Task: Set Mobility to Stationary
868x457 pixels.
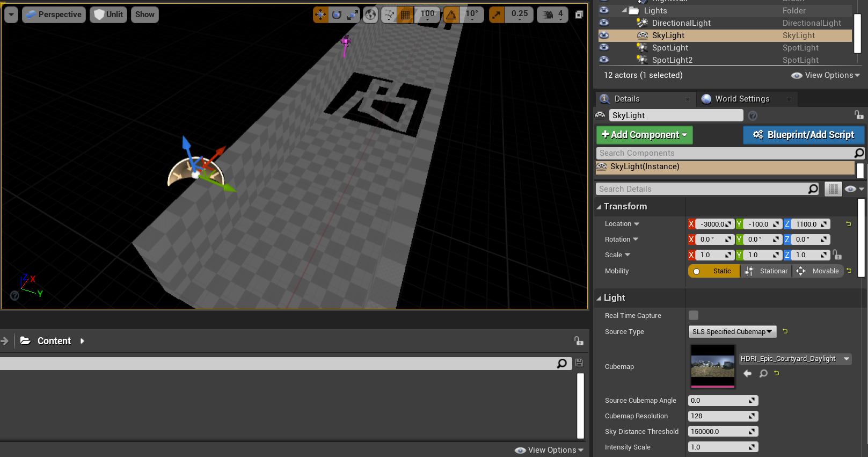Action: (x=767, y=271)
